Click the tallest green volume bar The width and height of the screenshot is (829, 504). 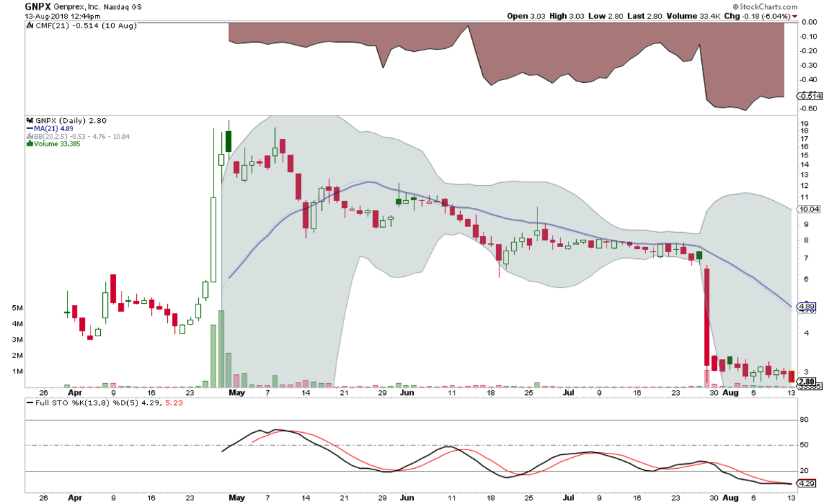point(221,349)
